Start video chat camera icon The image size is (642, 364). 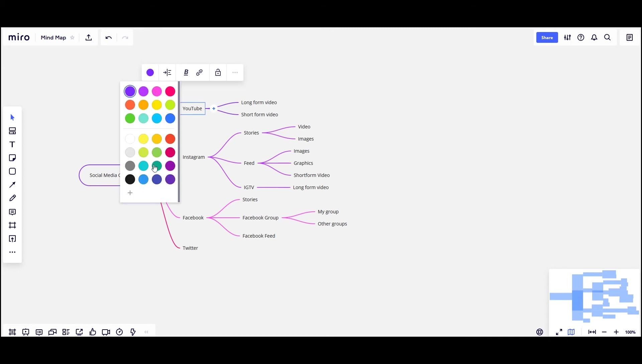106,332
